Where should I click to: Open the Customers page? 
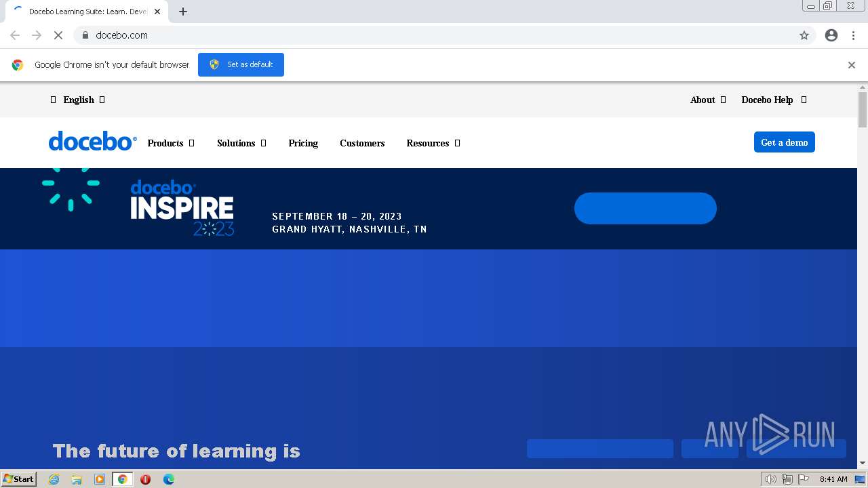(x=362, y=143)
